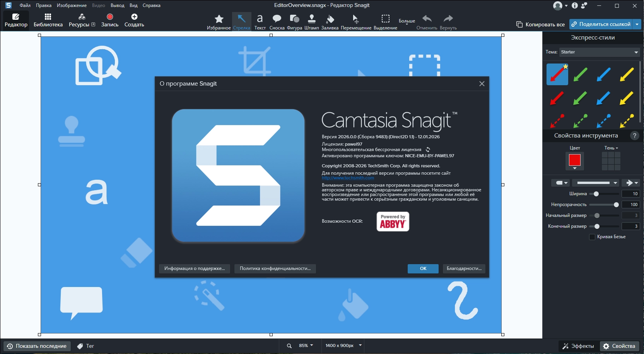Click the Ширина value field
644x354 pixels.
tap(630, 194)
